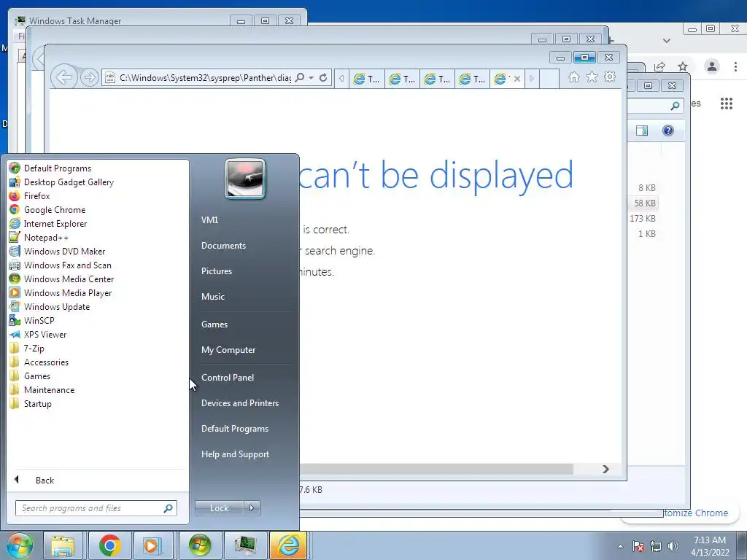The height and width of the screenshot is (560, 747).
Task: Click the address bar search magnifier in IE
Action: (x=300, y=77)
